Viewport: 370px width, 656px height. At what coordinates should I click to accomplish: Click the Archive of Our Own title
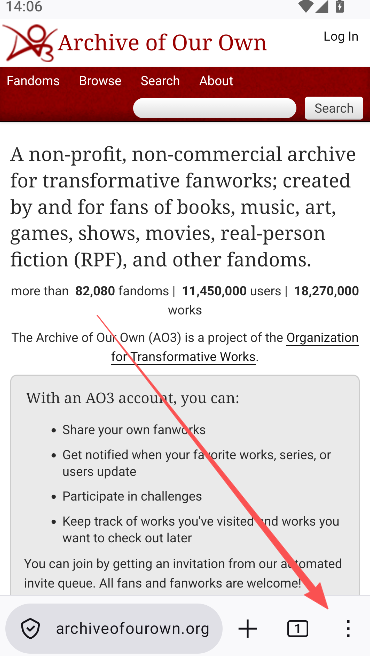162,43
